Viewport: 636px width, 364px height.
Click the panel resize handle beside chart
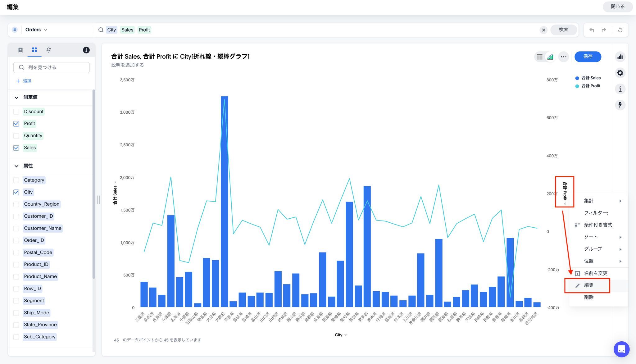click(x=98, y=200)
